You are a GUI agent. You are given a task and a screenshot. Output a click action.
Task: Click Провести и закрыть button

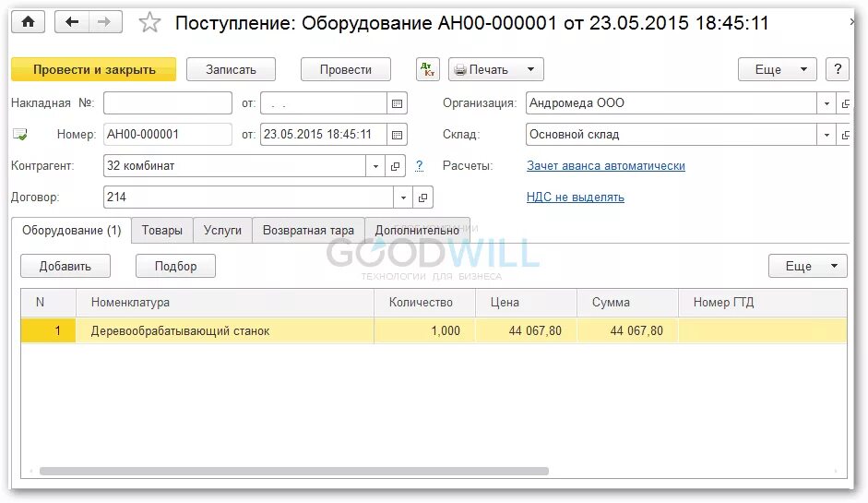pos(94,69)
